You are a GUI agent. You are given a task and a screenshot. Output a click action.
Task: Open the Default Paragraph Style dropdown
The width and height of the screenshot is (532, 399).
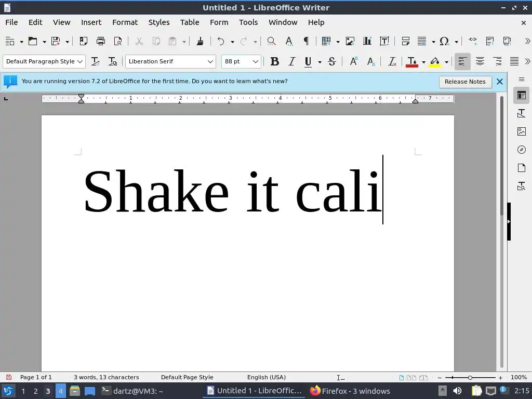pyautogui.click(x=80, y=61)
